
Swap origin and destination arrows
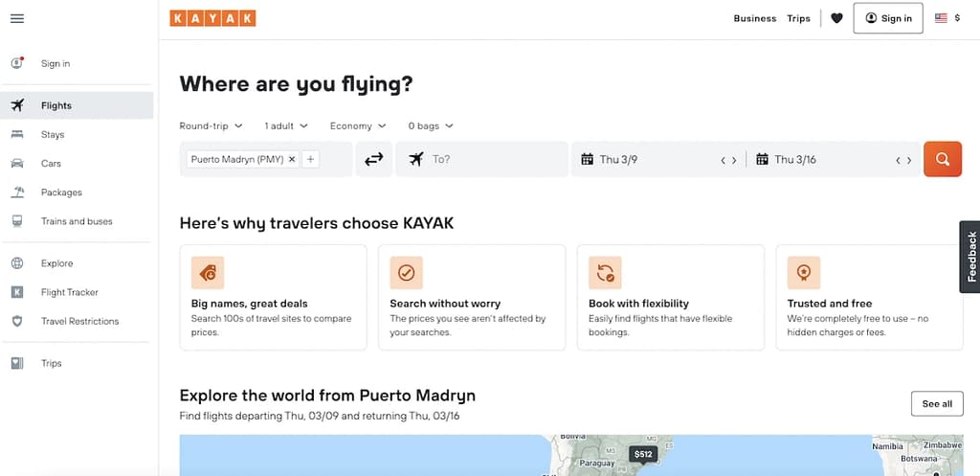374,160
